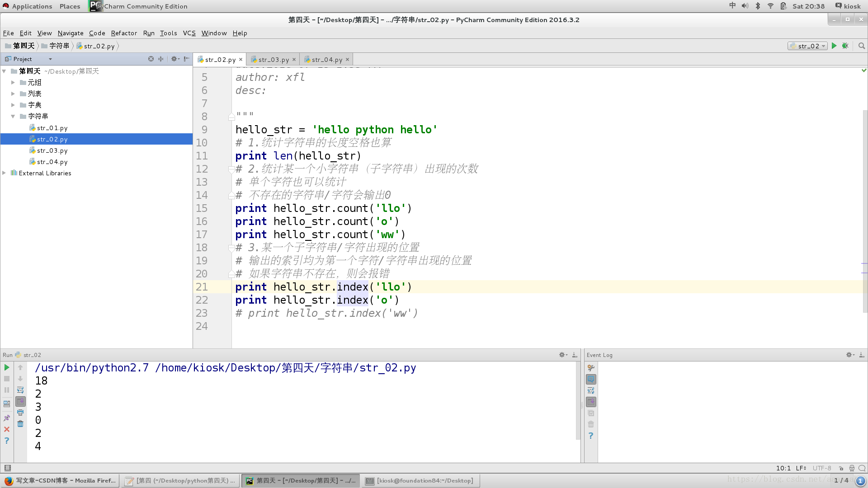
Task: Toggle fold marker at line 12 comment
Action: coord(231,169)
